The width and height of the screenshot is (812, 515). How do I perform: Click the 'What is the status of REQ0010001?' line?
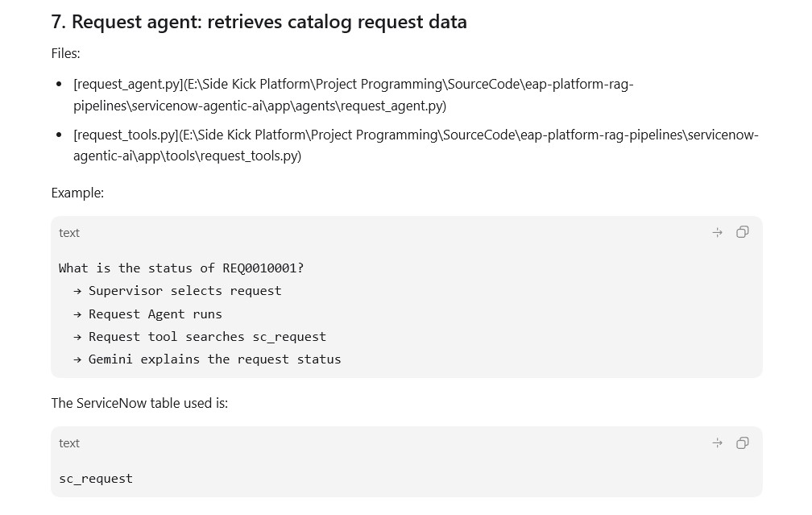coord(180,268)
